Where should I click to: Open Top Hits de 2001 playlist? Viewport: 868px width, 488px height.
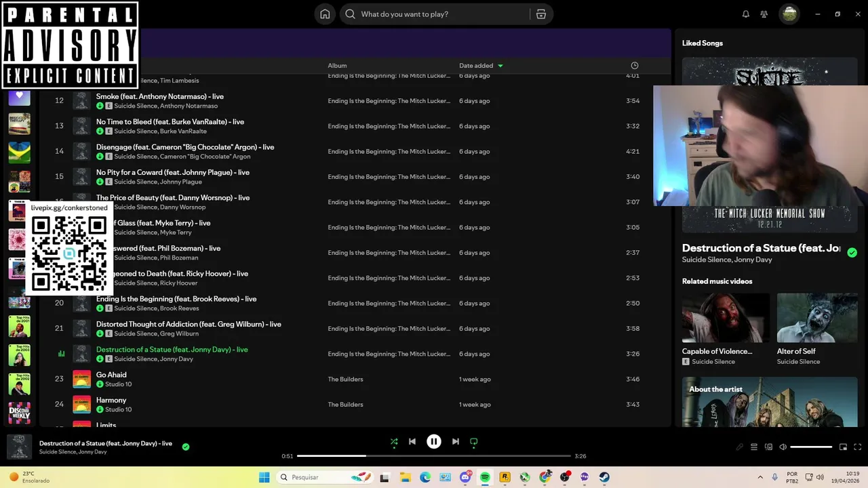point(19,326)
